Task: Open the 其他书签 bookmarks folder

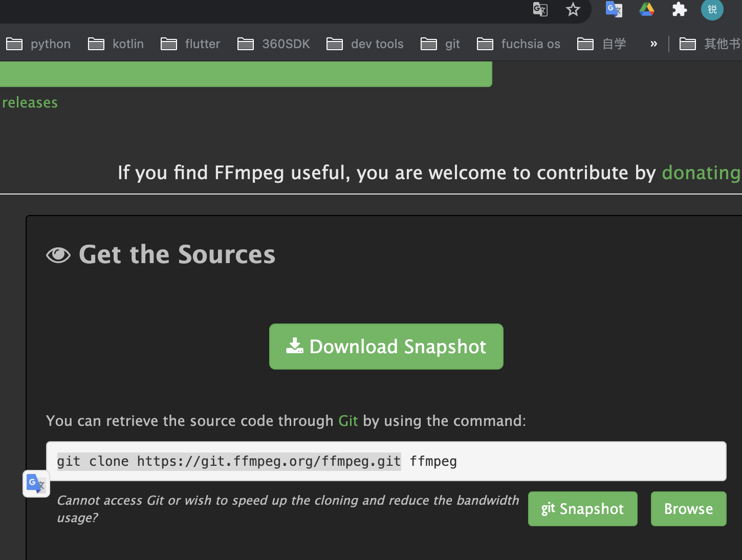Action: (x=710, y=44)
